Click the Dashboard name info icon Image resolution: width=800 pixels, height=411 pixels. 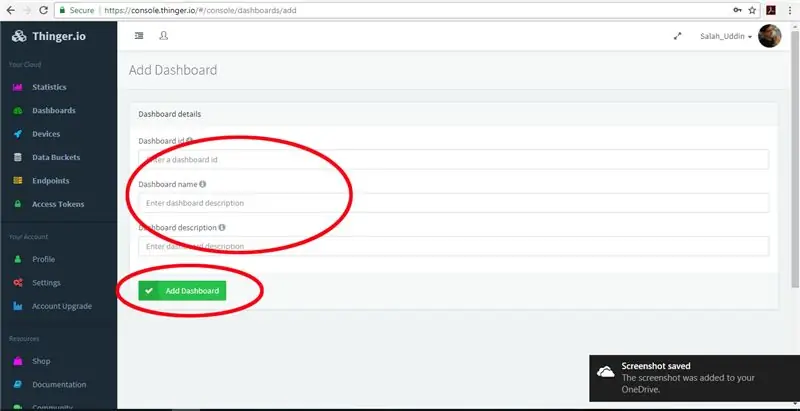point(203,184)
